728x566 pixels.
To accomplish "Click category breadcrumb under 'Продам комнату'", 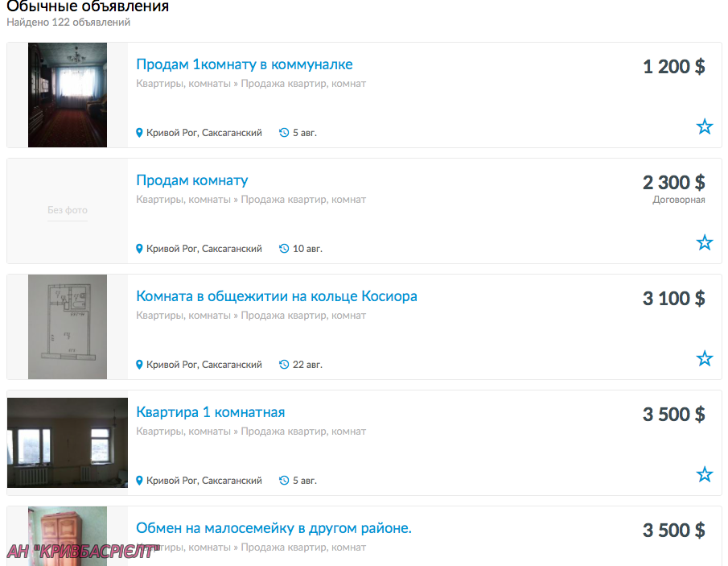I will point(251,200).
